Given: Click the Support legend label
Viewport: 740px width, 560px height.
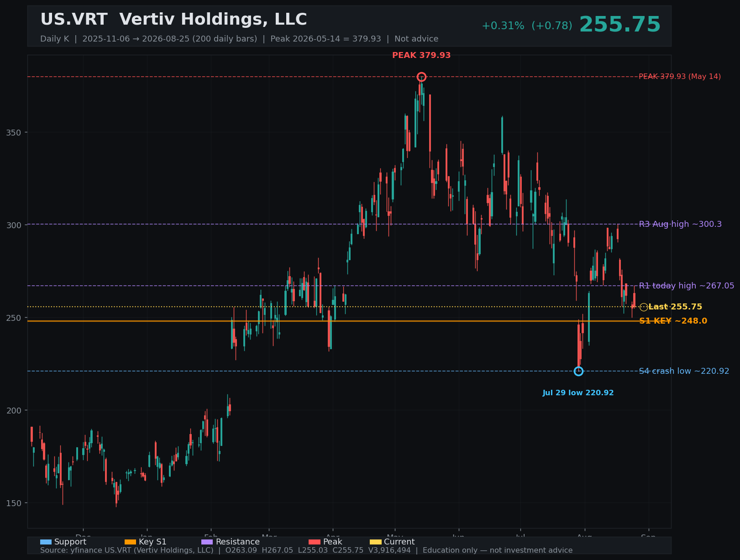Looking at the screenshot, I should tap(70, 542).
